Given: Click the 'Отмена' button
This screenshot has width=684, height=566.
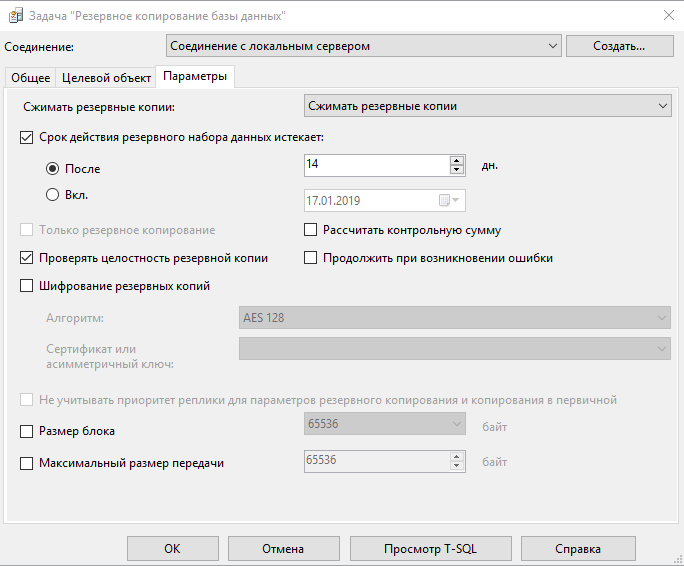Looking at the screenshot, I should click(x=284, y=549).
